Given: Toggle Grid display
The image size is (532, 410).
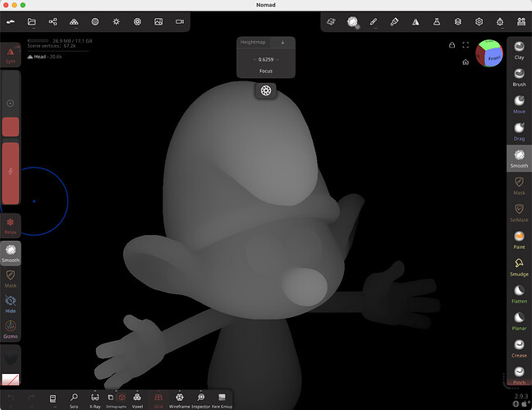Looking at the screenshot, I should [x=158, y=400].
